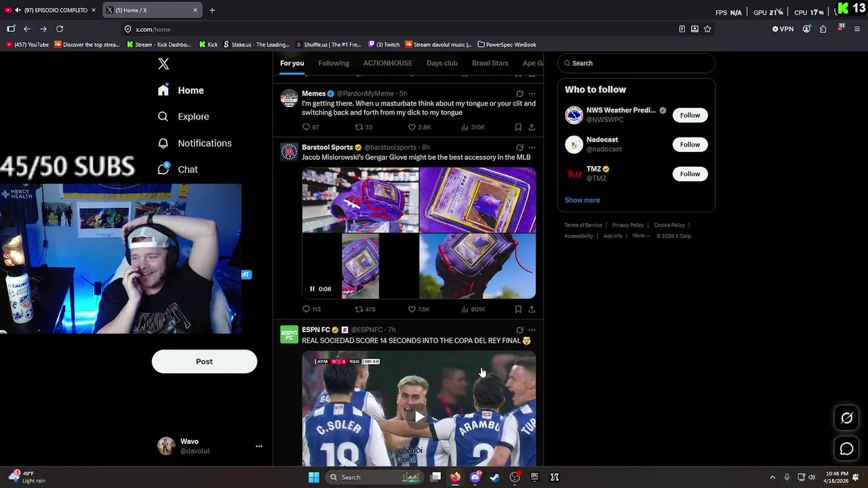868x488 pixels.
Task: Open Terms of Service link
Action: pos(583,225)
